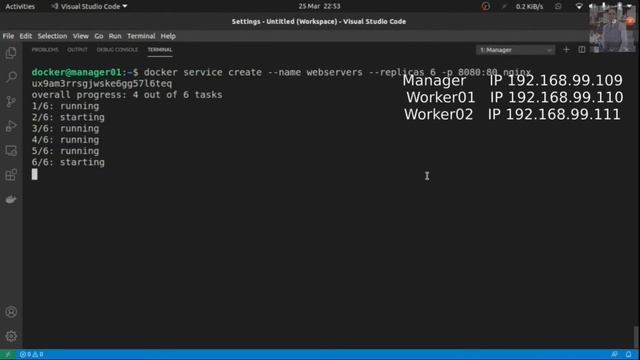Screen dimensions: 640x360
Task: Click the '3/6: running' line
Action: (x=65, y=129)
